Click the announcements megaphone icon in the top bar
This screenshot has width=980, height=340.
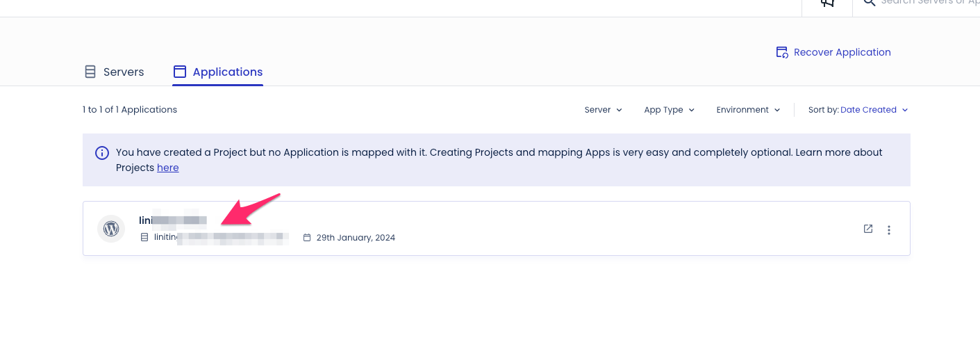[x=827, y=3]
